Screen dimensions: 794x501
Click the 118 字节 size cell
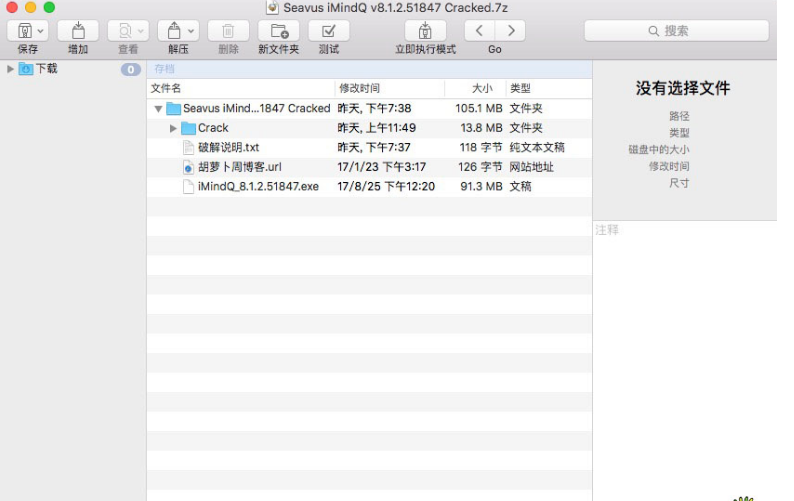pos(481,147)
